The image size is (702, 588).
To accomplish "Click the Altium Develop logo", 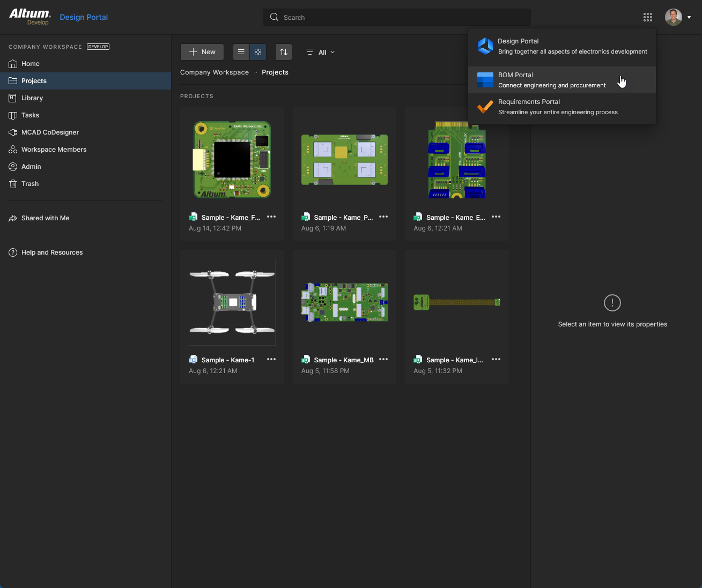I will [x=30, y=17].
